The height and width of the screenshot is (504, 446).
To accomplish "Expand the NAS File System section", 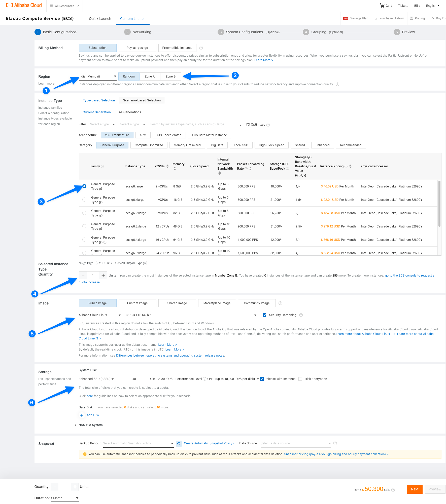I will point(76,425).
